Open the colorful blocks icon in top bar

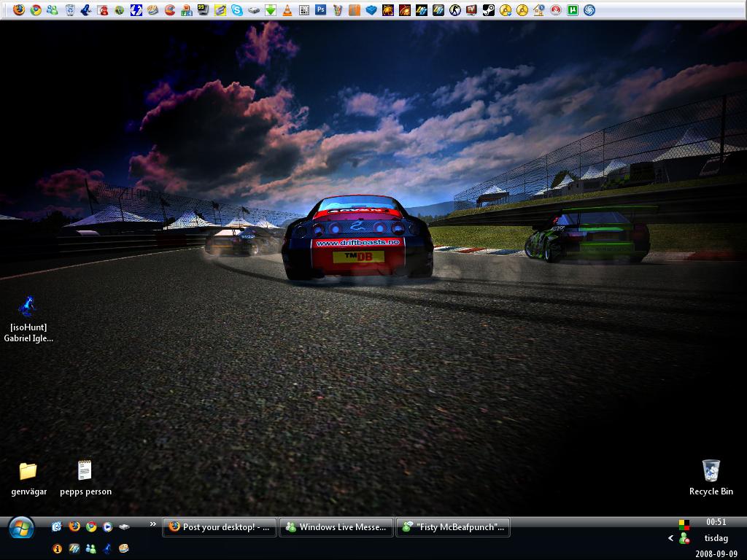pyautogui.click(x=187, y=9)
